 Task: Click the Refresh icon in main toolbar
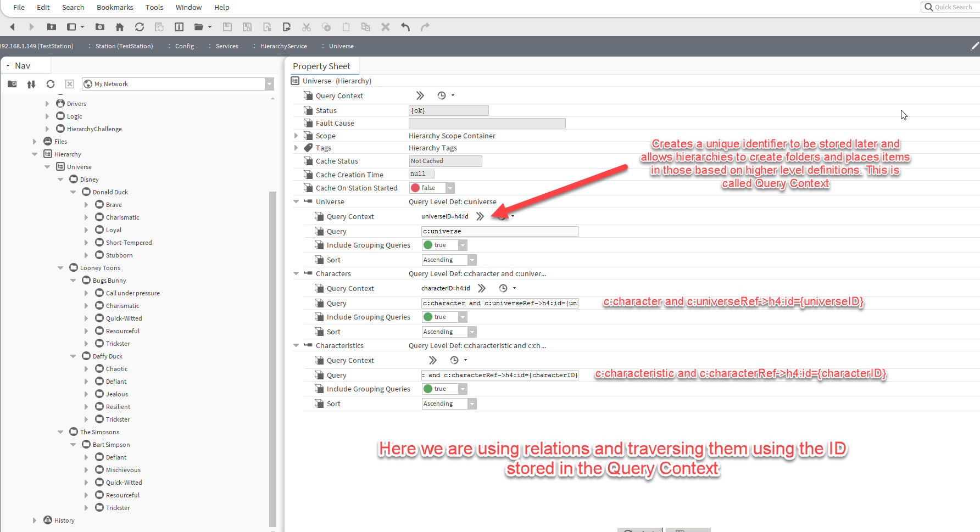[x=140, y=27]
